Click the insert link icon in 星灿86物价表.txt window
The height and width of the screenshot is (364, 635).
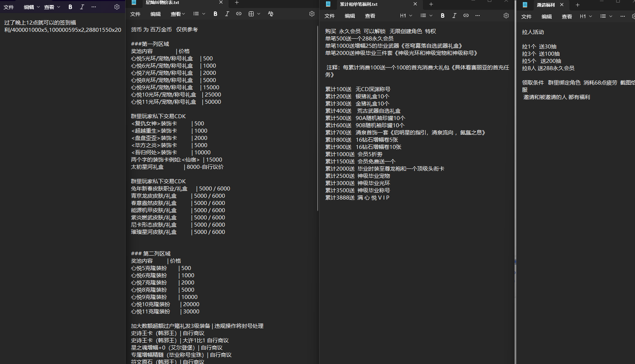pos(238,14)
